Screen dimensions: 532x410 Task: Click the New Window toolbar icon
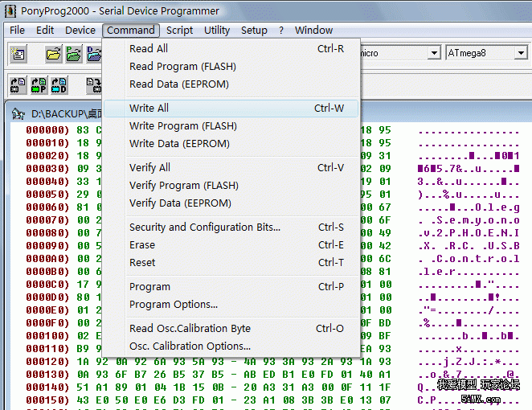point(18,54)
